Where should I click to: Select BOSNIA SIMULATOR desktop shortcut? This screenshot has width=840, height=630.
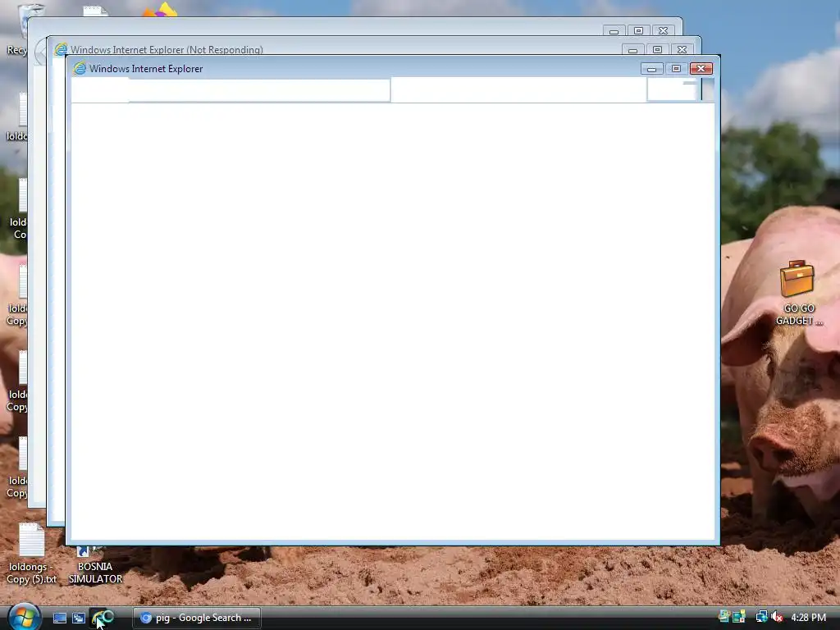[95, 566]
